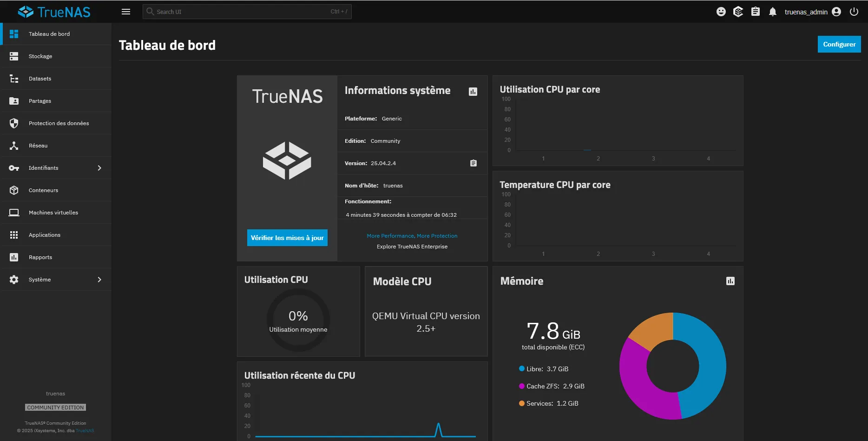Screen dimensions: 868x441
Task: Open the alerts bell notifications
Action: tap(772, 12)
